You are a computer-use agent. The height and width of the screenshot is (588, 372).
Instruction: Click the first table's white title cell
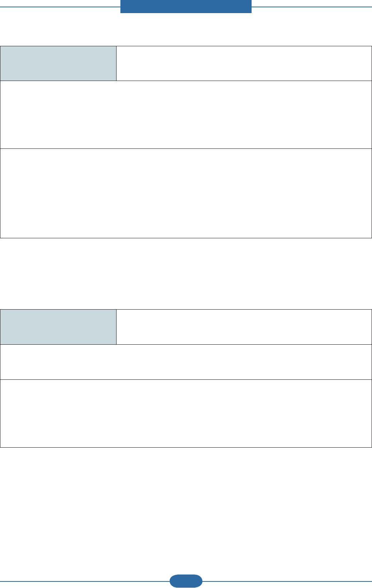pyautogui.click(x=244, y=63)
